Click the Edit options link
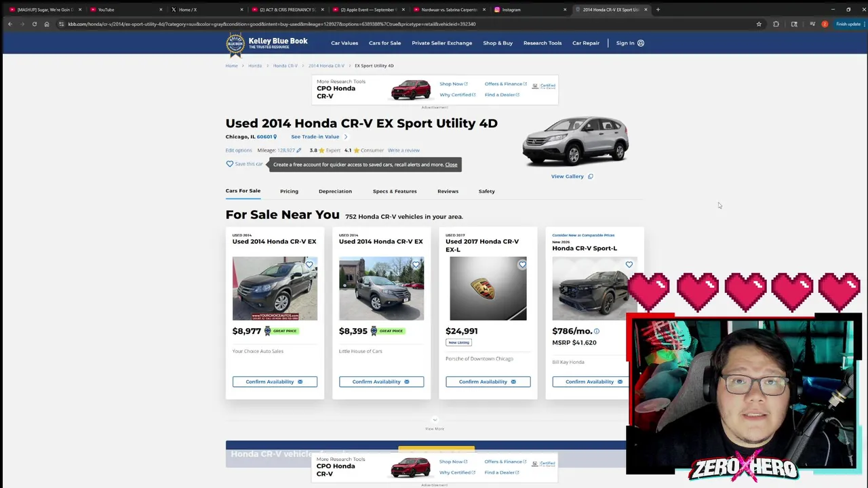868x488 pixels. point(239,150)
